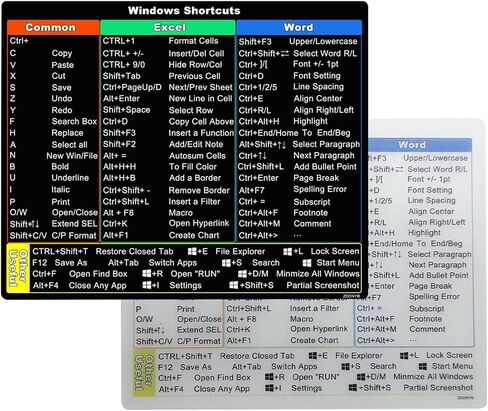Click "Upper/Lowercase" on the black pad
This screenshot has width=488, height=411.
point(323,41)
